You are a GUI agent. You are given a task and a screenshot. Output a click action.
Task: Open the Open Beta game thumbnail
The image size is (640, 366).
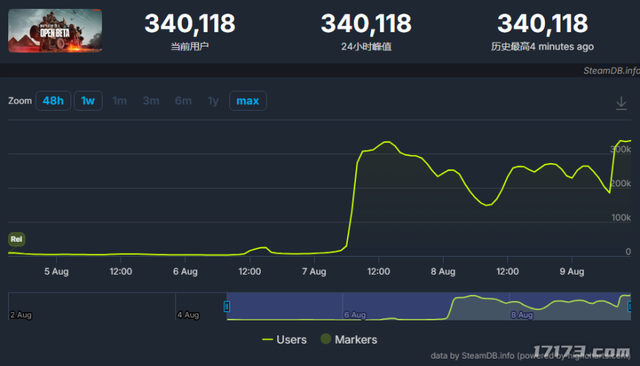55,31
